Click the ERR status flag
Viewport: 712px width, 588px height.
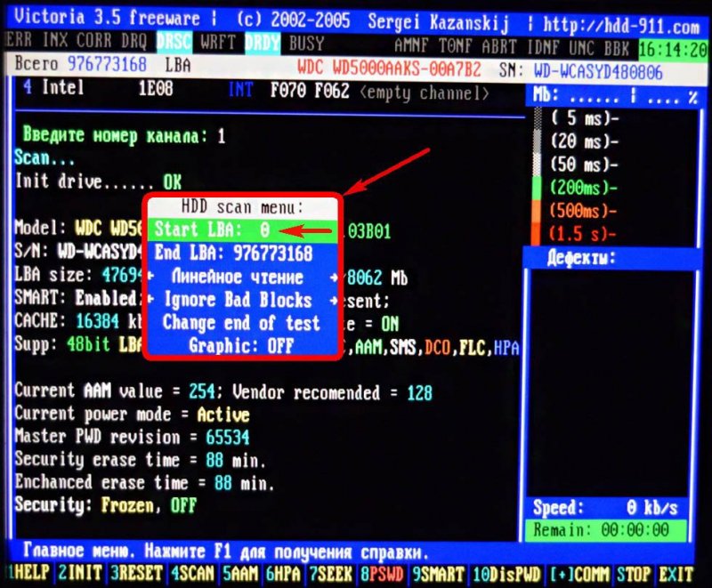[20, 40]
